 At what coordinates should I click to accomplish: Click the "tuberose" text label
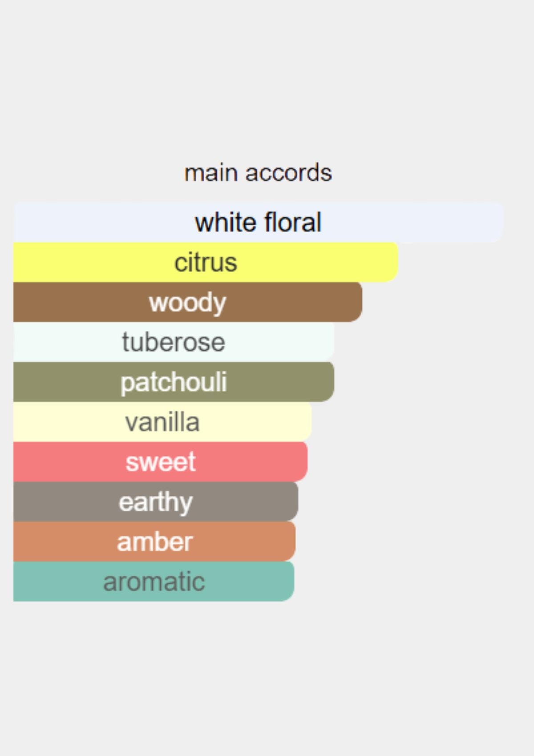[x=174, y=342]
